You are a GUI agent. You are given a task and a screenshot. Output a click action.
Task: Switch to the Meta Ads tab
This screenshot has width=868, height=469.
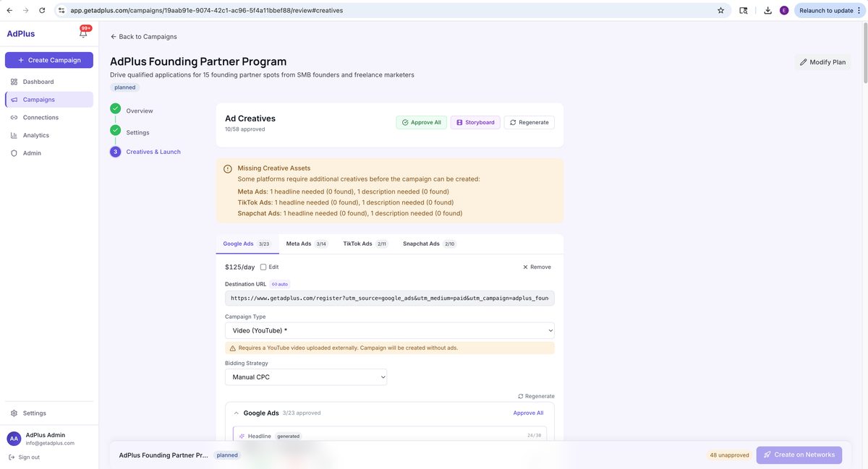306,244
